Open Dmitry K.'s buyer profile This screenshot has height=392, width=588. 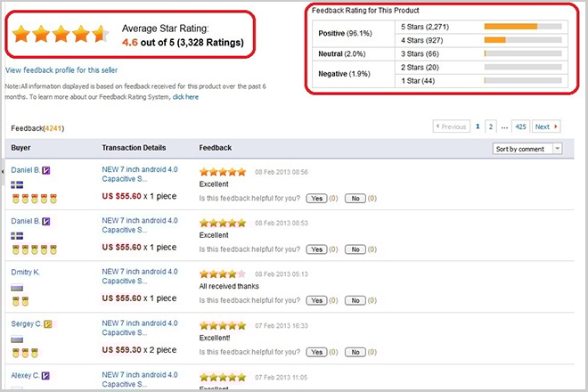pos(28,274)
